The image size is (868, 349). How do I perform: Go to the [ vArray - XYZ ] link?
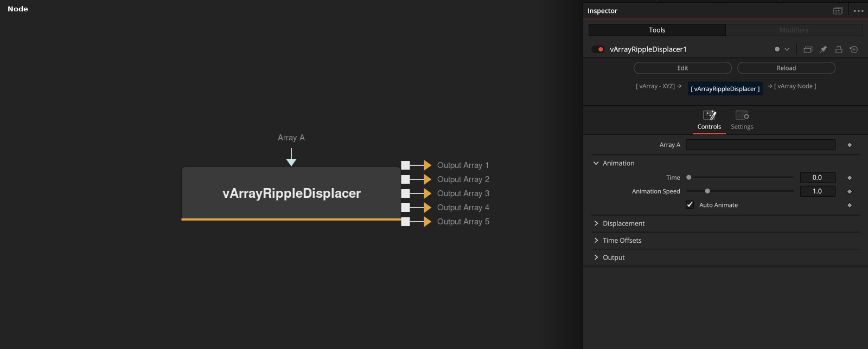tap(655, 86)
